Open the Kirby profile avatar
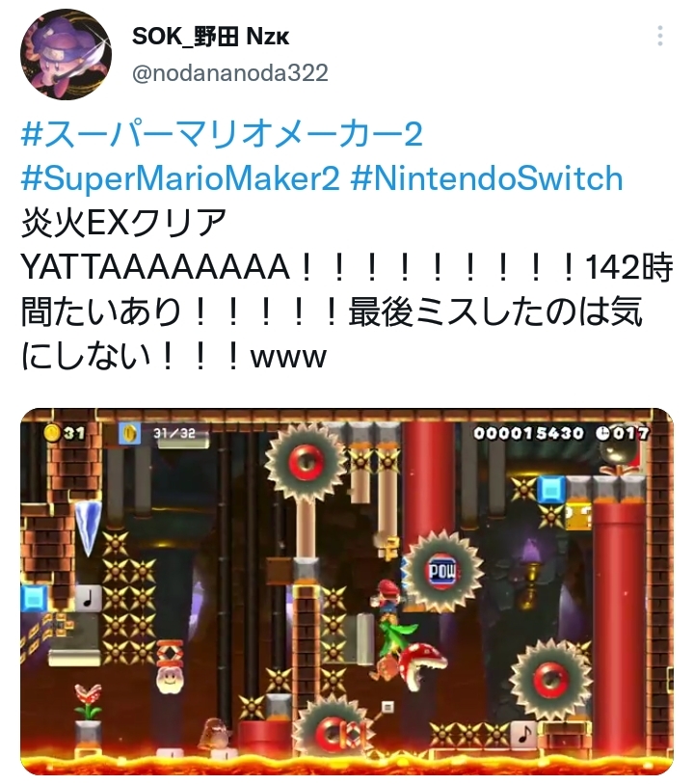Viewport: 694px width, 784px height. point(66,54)
